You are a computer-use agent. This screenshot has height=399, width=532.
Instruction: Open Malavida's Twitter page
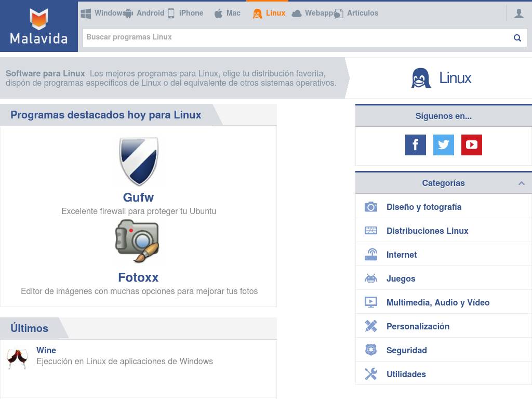click(444, 145)
